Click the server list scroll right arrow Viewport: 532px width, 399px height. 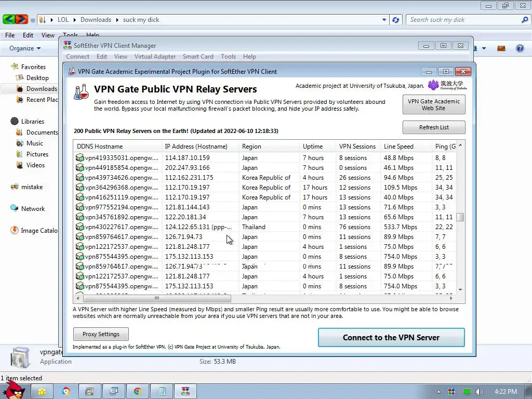point(451,298)
